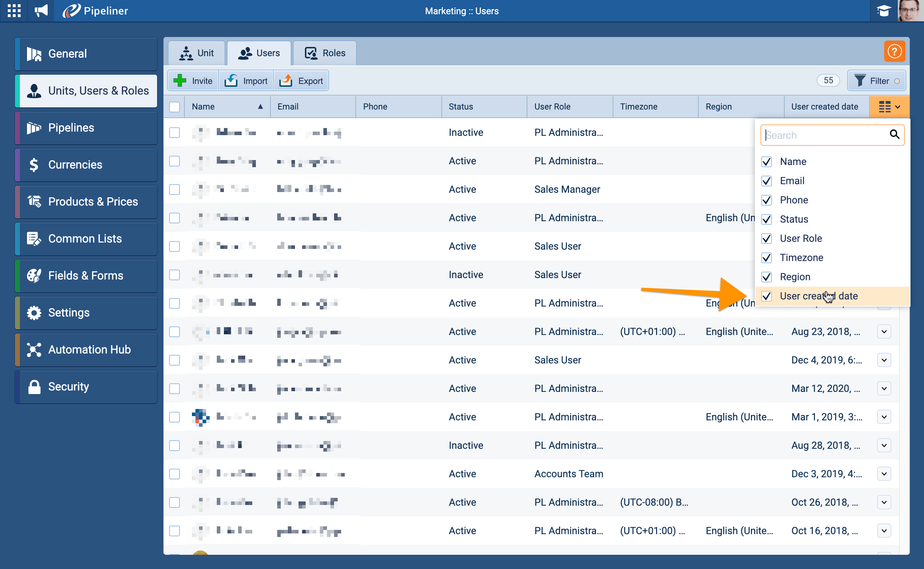Open the graduation cap learning icon

pos(883,11)
